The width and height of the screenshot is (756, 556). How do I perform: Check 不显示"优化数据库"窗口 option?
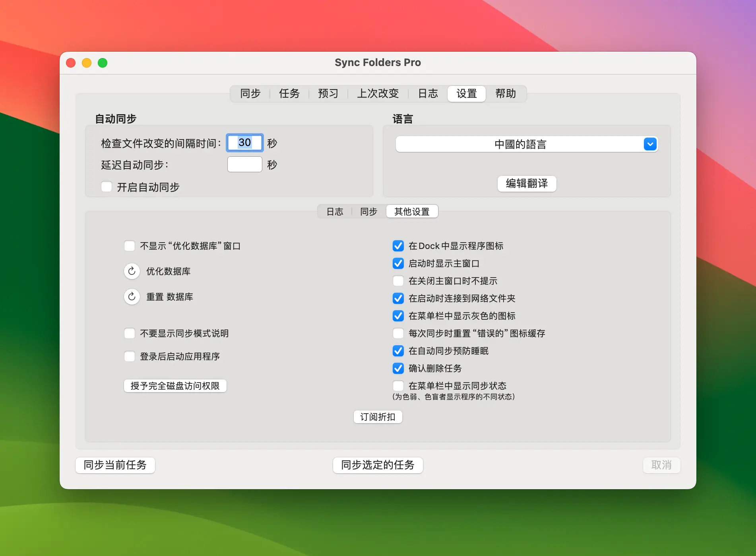click(x=130, y=246)
